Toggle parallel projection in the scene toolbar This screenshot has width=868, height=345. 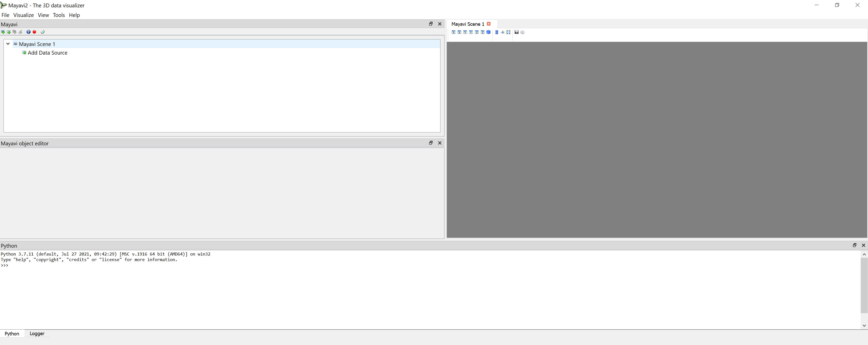[497, 32]
